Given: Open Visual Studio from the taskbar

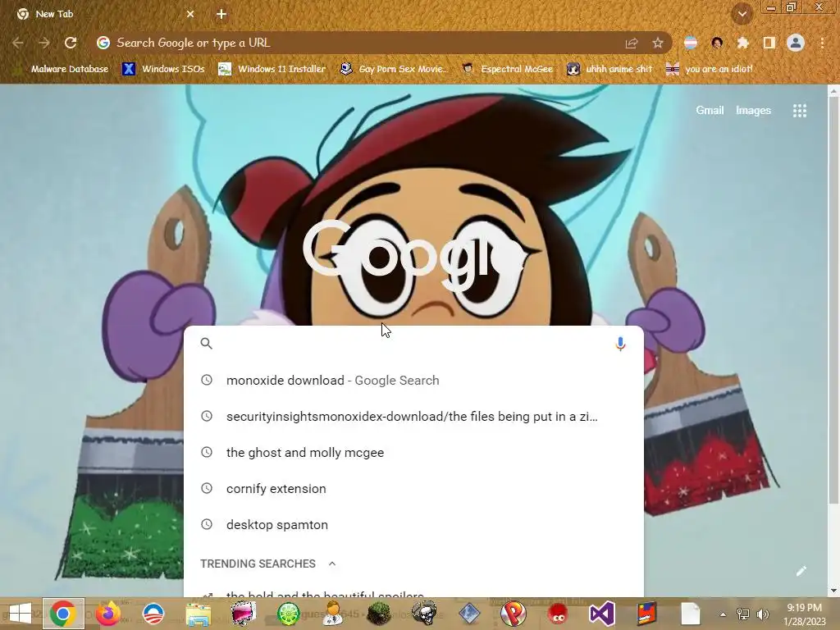Looking at the screenshot, I should 601,614.
